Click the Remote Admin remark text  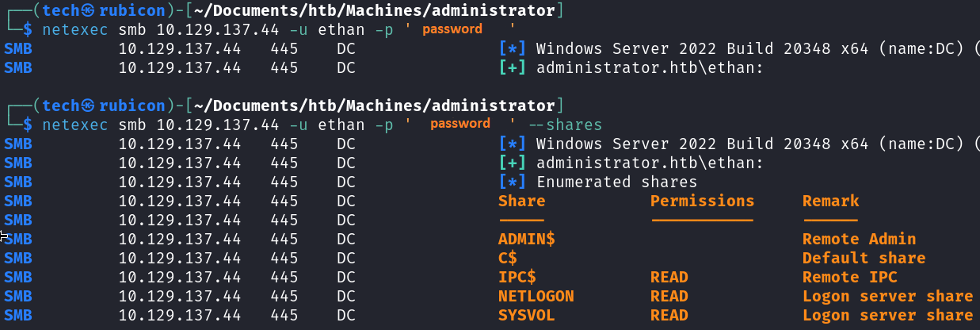coord(859,240)
